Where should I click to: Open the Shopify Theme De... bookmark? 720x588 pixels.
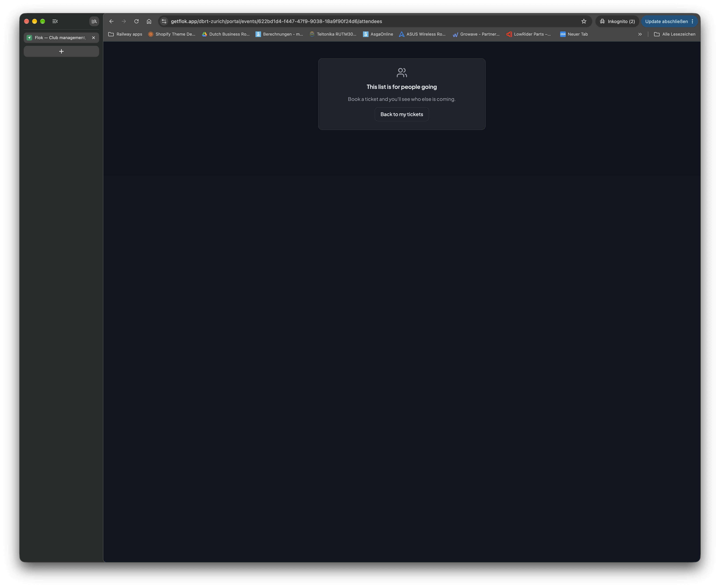[172, 34]
